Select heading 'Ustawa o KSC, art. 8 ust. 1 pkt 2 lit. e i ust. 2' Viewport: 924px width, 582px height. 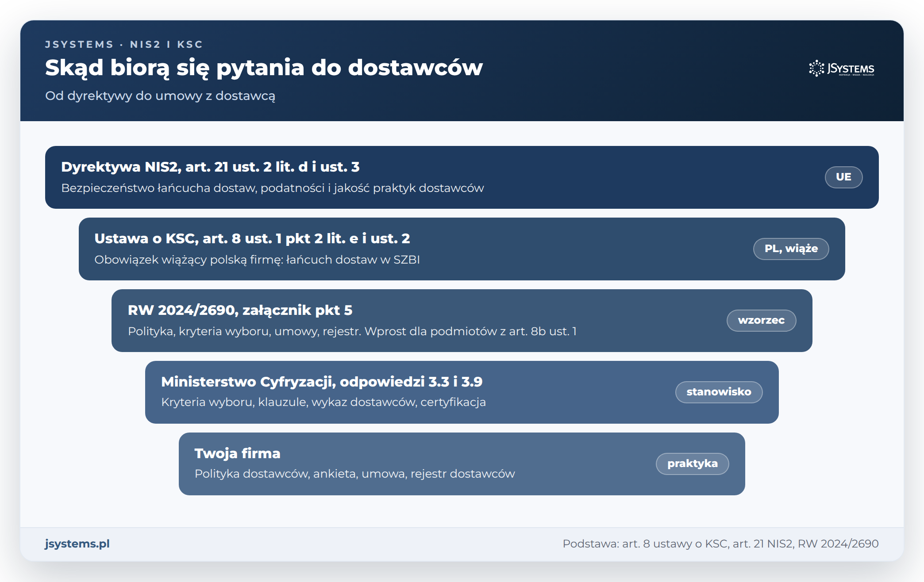coord(252,238)
